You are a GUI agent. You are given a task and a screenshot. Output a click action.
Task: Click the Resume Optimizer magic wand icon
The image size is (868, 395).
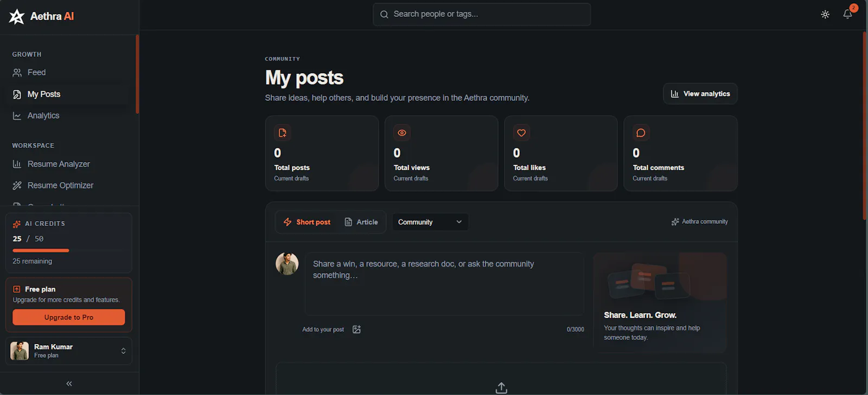(x=17, y=185)
